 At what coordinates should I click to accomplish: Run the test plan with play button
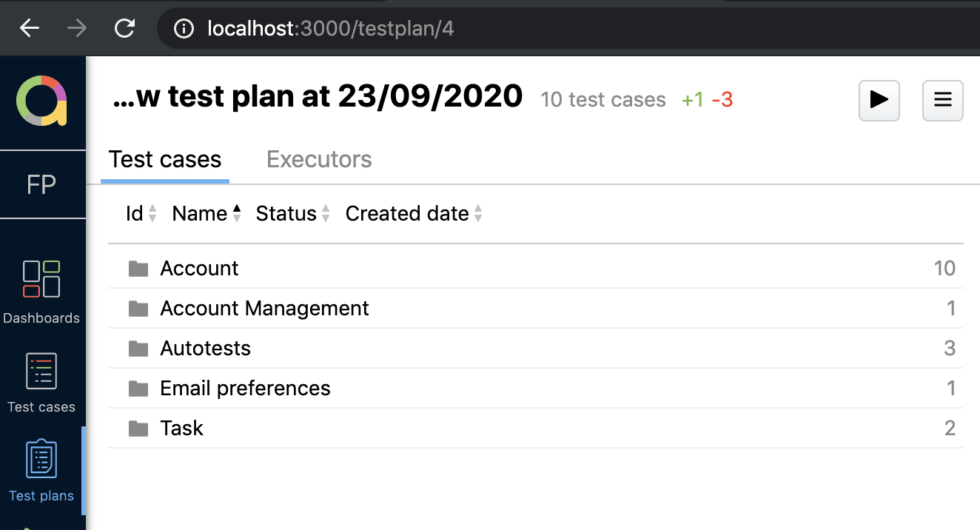click(879, 100)
